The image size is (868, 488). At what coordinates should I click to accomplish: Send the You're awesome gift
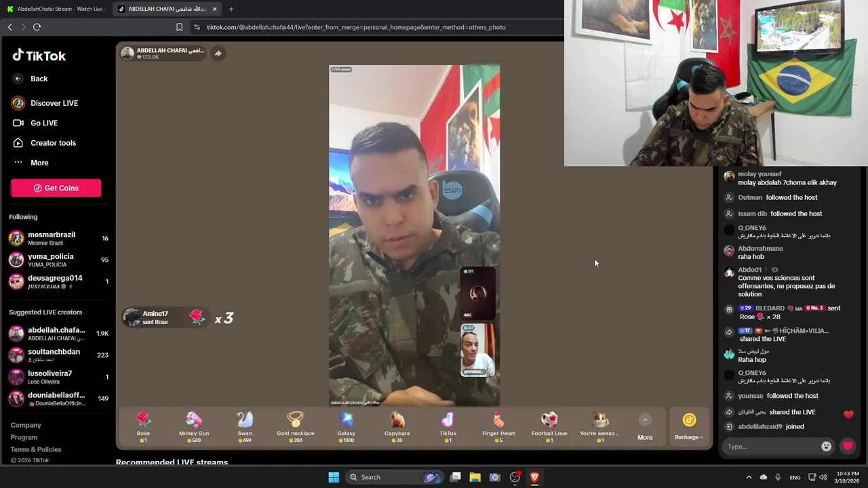point(600,427)
